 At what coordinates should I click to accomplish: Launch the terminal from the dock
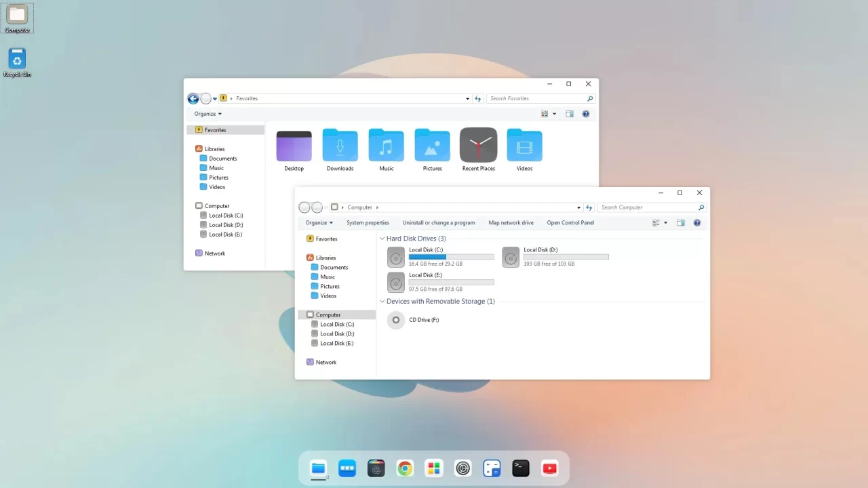coord(521,468)
